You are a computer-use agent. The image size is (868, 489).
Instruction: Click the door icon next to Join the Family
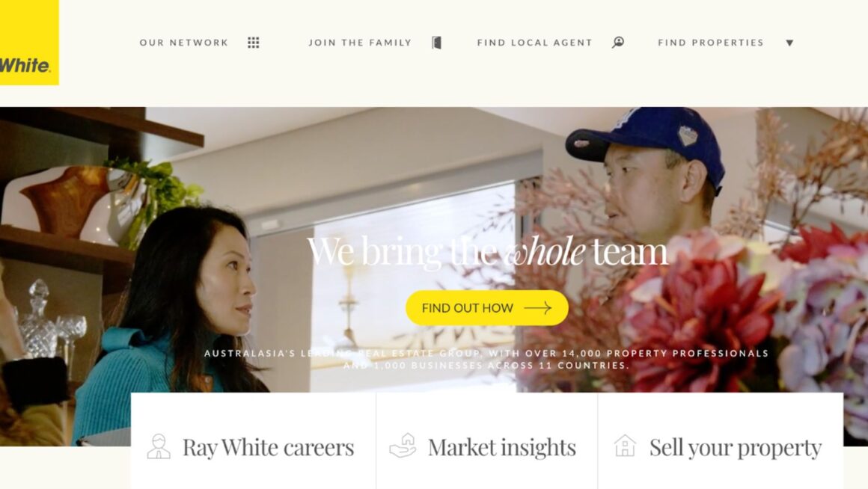coord(437,43)
